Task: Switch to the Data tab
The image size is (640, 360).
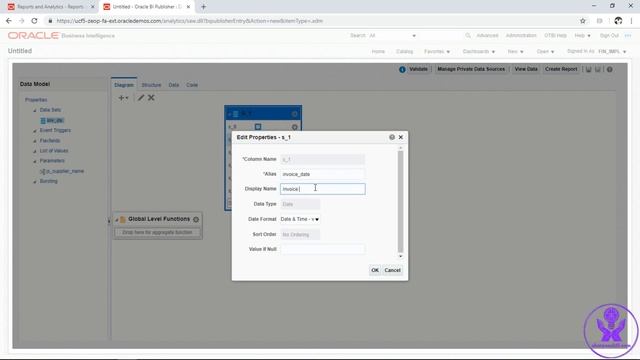Action: click(x=174, y=85)
